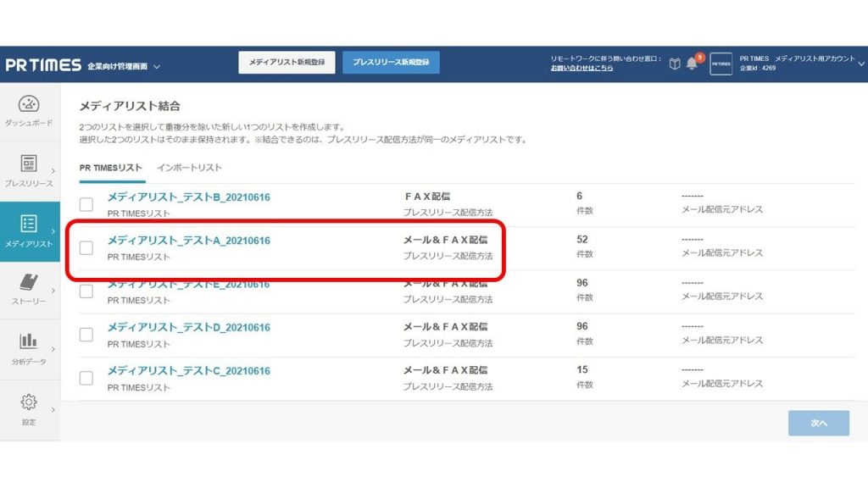Expand the account menu chevron at top right
The image size is (868, 488).
point(861,64)
